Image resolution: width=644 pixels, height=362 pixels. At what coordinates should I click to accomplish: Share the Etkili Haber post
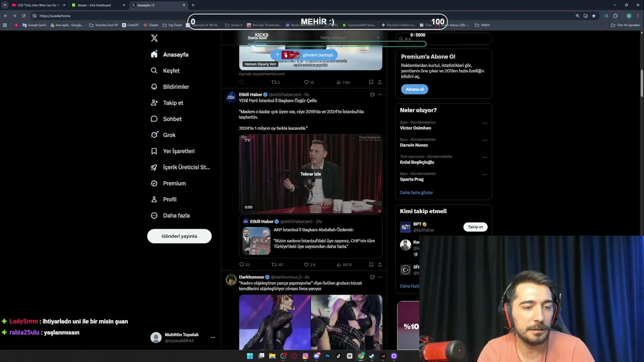click(x=379, y=264)
